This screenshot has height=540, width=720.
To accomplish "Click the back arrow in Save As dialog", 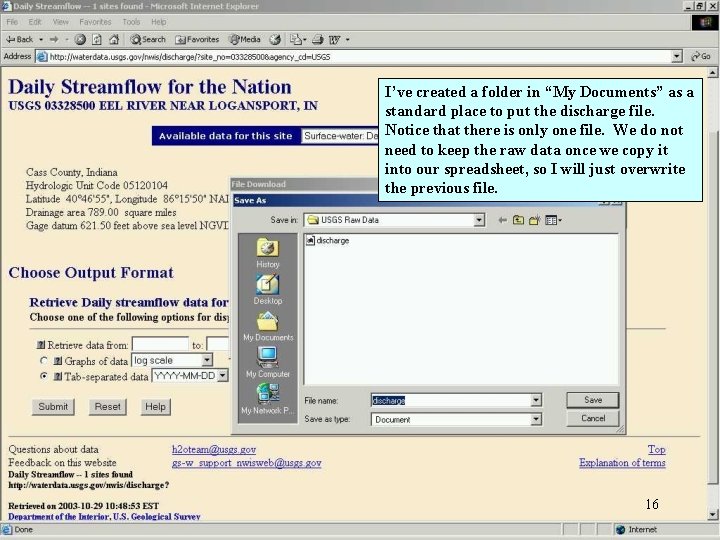I will click(x=502, y=220).
